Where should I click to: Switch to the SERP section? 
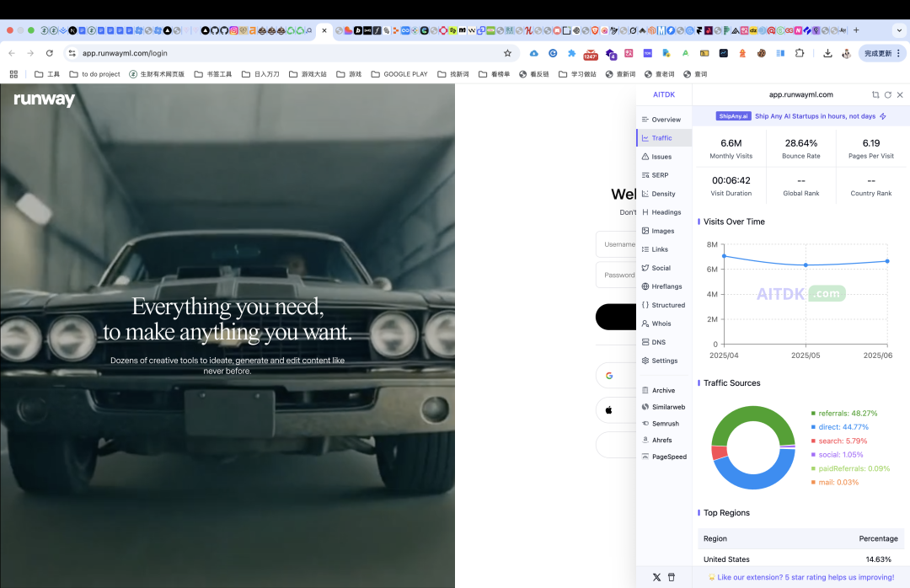664,175
